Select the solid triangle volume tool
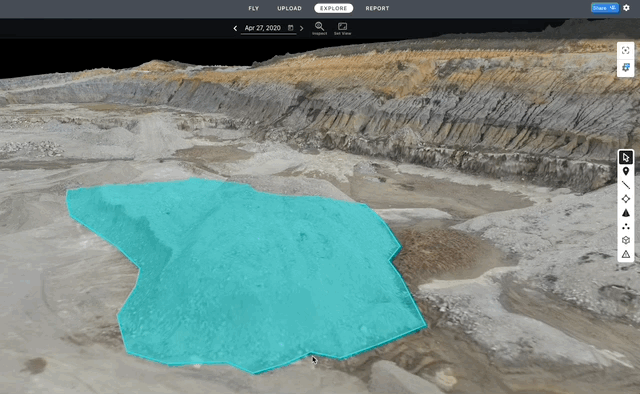This screenshot has height=394, width=640. (626, 213)
